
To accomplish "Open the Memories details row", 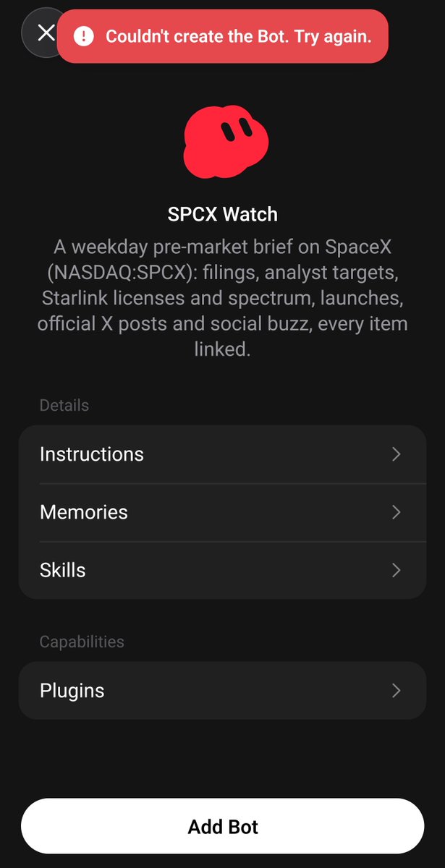I will click(222, 512).
